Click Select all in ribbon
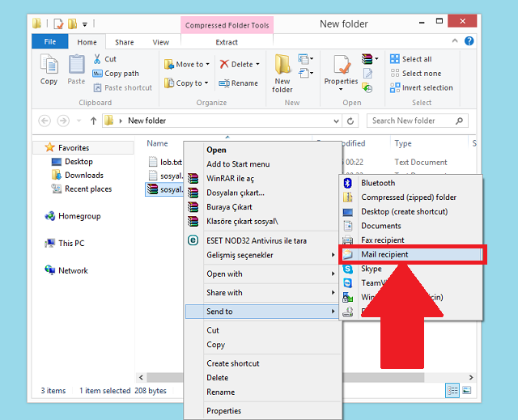 pos(410,59)
